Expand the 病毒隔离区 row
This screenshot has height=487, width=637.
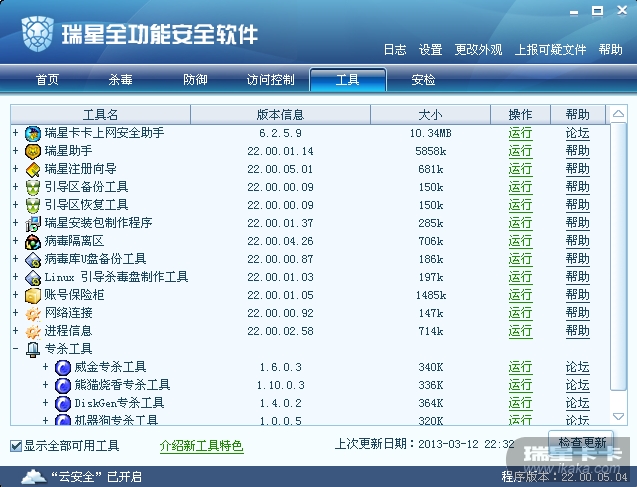15,240
